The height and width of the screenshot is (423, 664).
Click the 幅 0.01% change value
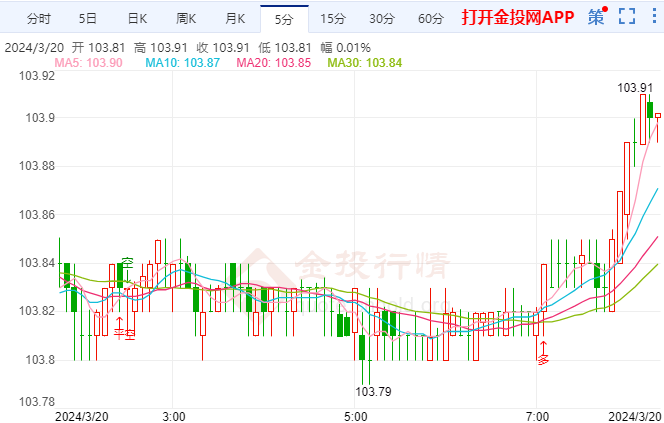[346, 47]
